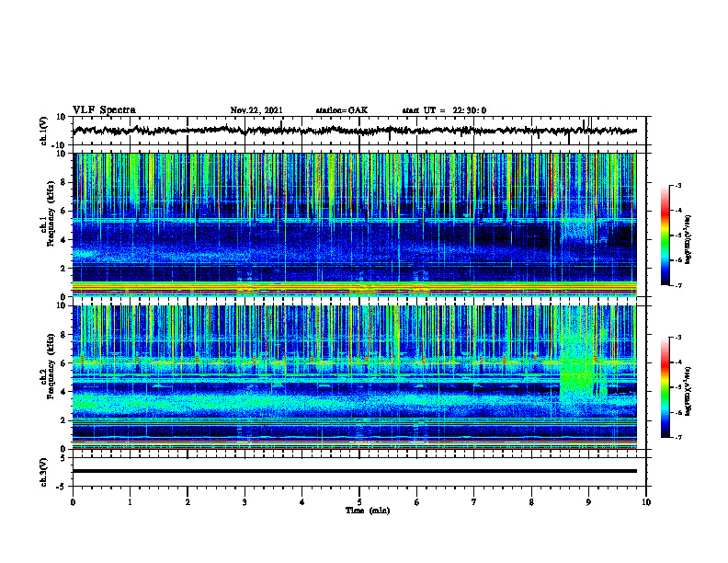Click time axis tick label "5"
This screenshot has height=563, width=728.
[x=359, y=502]
